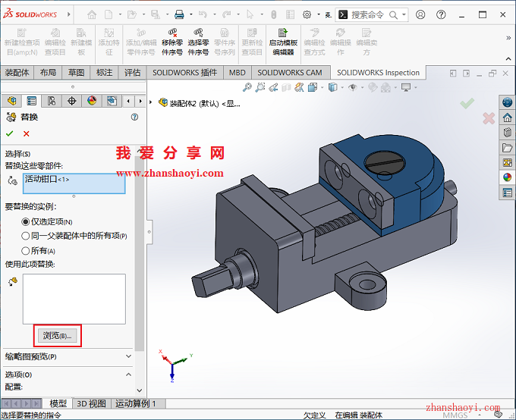
Task: Launch Template Editor (启动模板编辑器)
Action: point(283,42)
